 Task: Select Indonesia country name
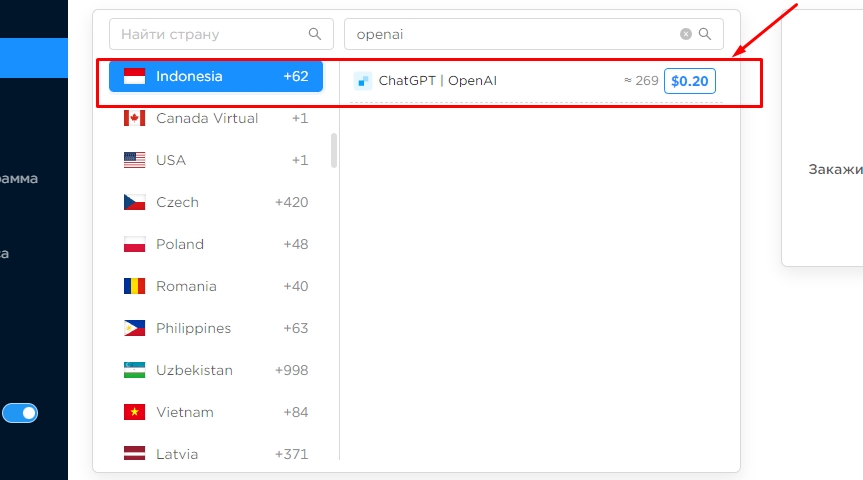coord(189,77)
